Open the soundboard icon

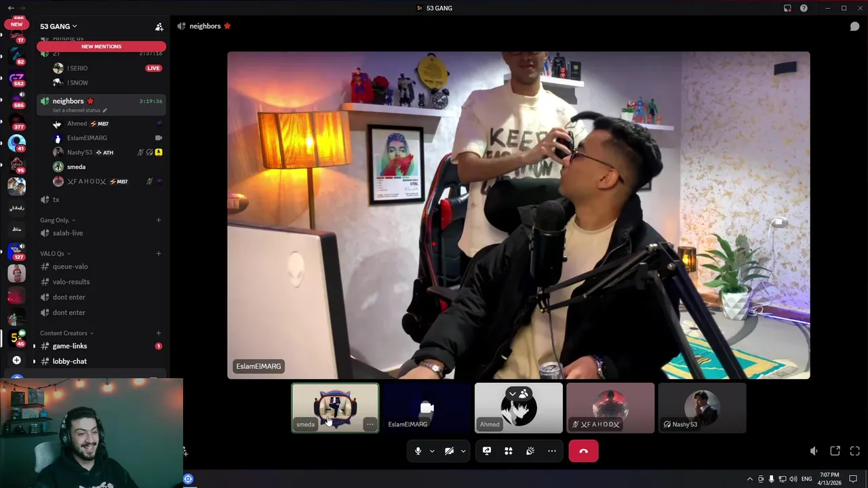530,451
